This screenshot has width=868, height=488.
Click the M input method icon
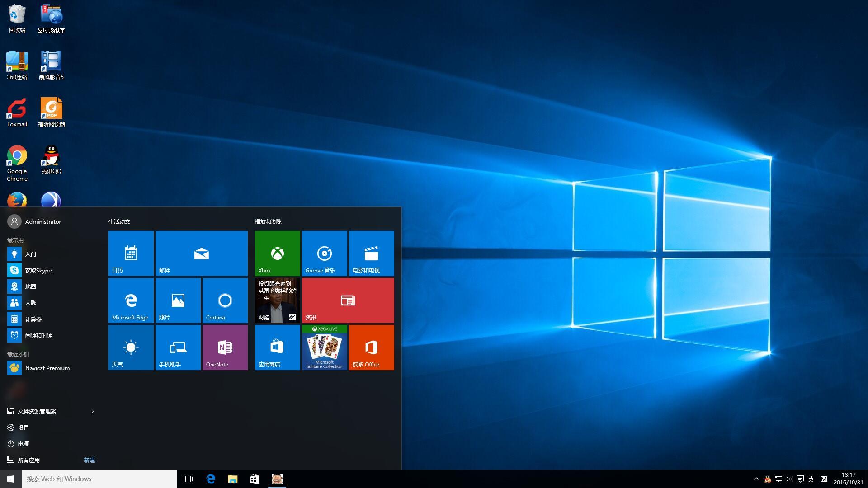(x=824, y=479)
